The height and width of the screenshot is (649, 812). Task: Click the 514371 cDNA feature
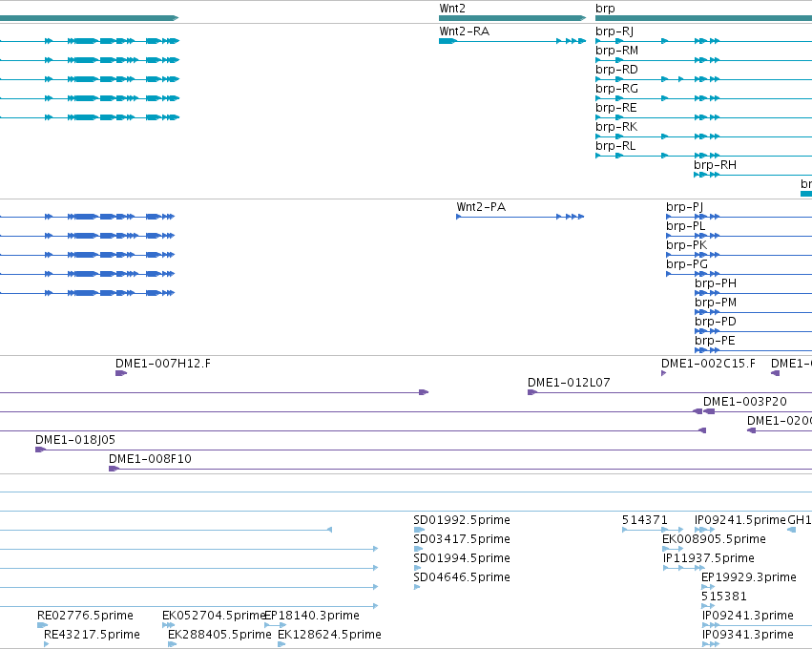coord(653,530)
